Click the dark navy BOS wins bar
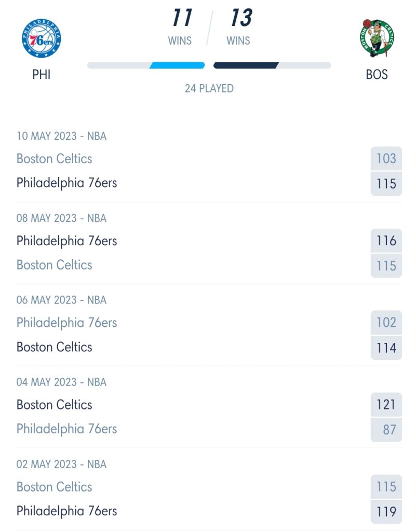This screenshot has width=416, height=532. click(x=246, y=65)
